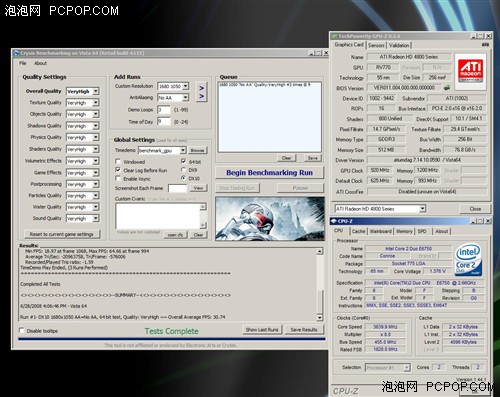The width and height of the screenshot is (500, 397).
Task: Click the Custom Cvars text area
Action: (x=158, y=215)
